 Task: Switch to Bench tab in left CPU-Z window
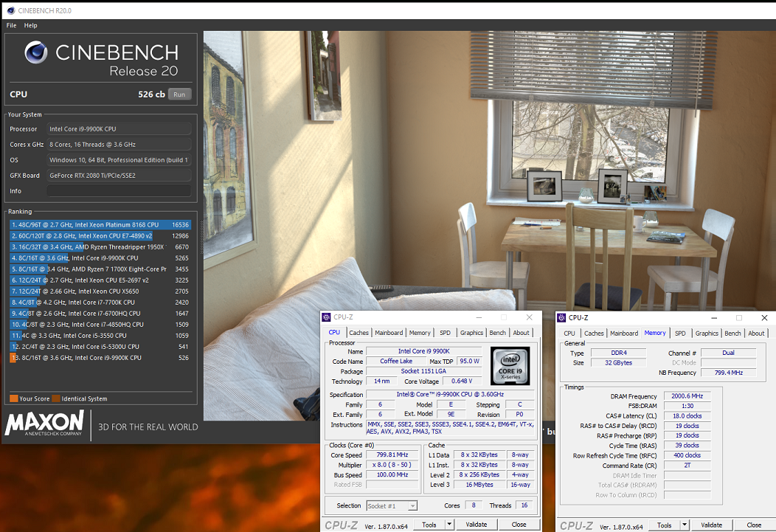coord(498,333)
